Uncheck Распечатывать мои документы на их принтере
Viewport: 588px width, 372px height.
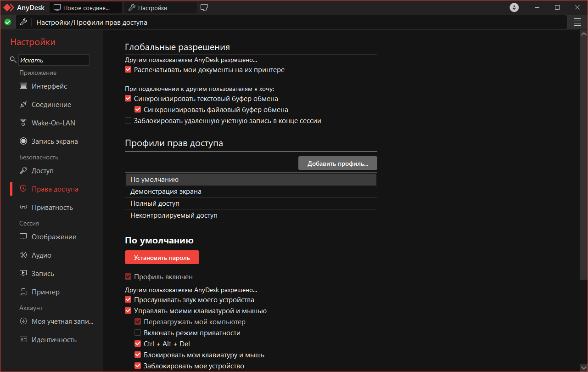pos(128,70)
